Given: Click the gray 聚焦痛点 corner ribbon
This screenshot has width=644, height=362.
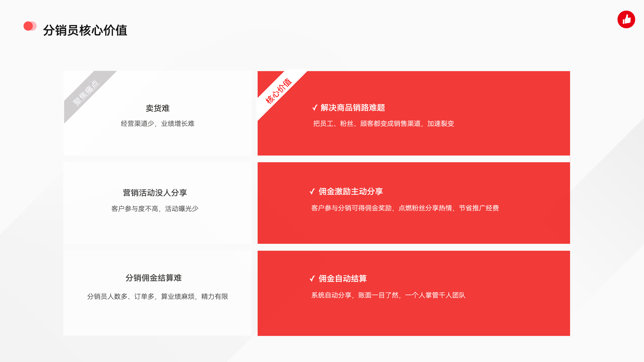Looking at the screenshot, I should pos(86,93).
